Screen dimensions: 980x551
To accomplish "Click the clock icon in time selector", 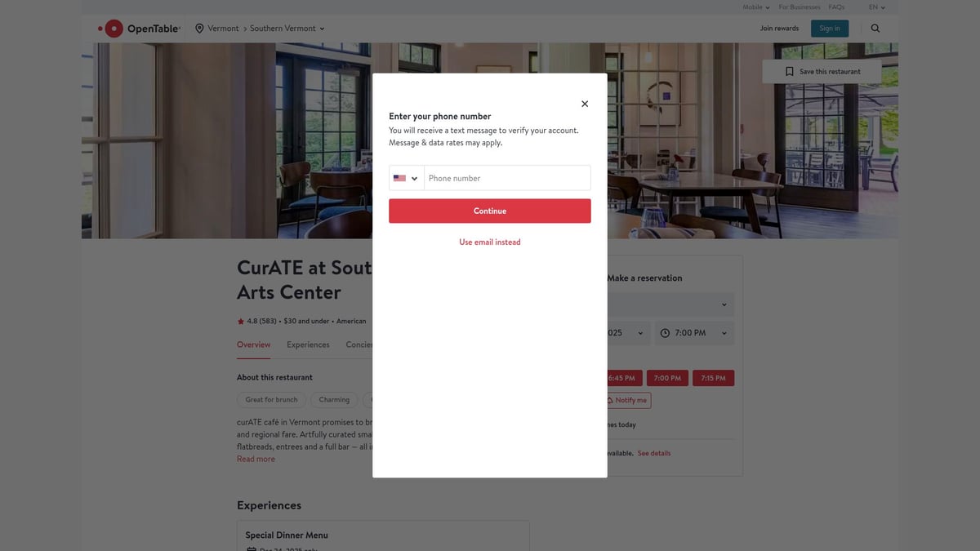I will pyautogui.click(x=665, y=333).
